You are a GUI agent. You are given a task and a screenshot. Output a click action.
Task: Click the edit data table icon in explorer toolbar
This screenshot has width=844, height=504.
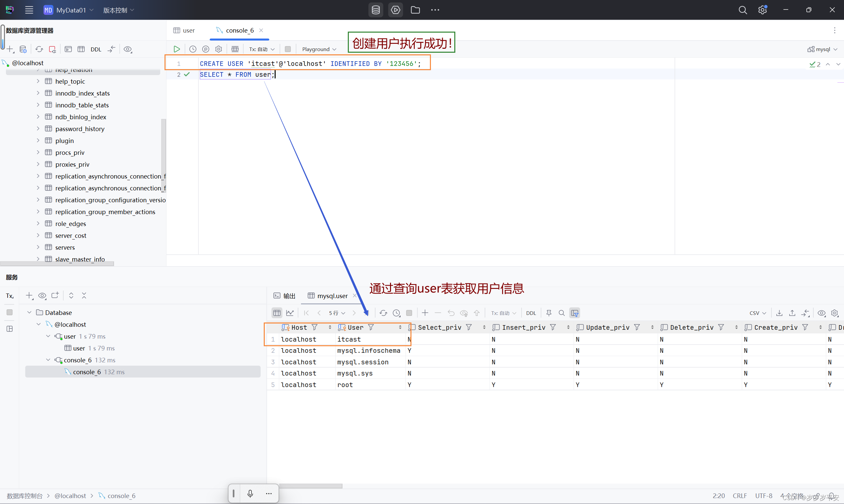tap(81, 49)
